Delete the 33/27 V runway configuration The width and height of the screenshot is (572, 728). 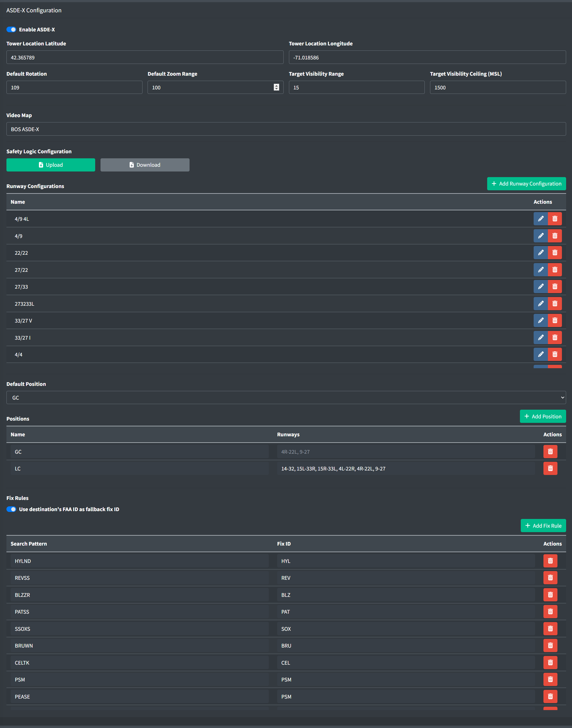coord(555,320)
